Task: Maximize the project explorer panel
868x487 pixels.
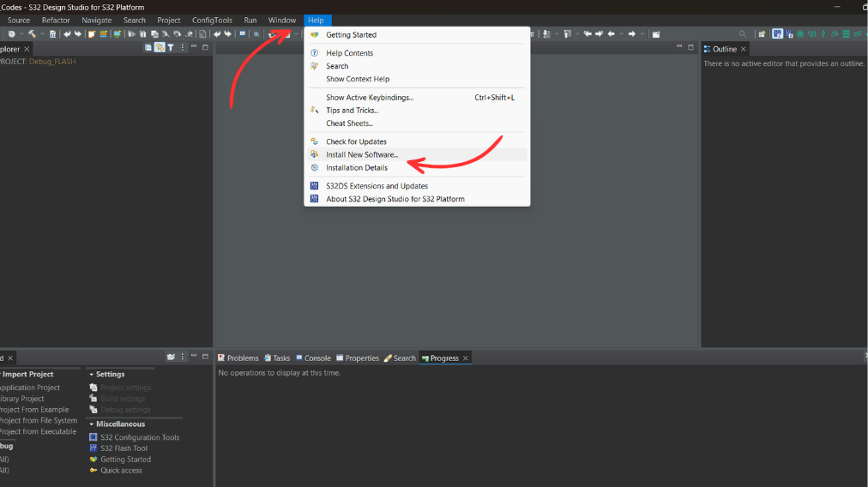Action: [x=205, y=48]
